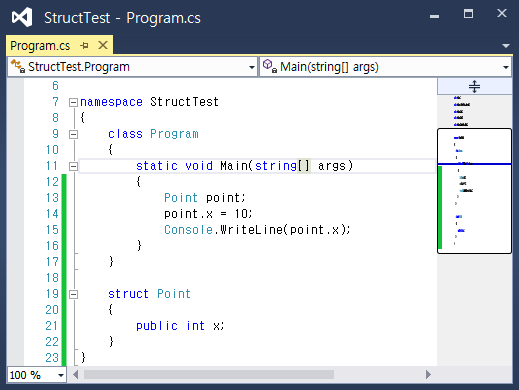
Task: Click the horizontal scrollbar thumb
Action: tap(209, 375)
